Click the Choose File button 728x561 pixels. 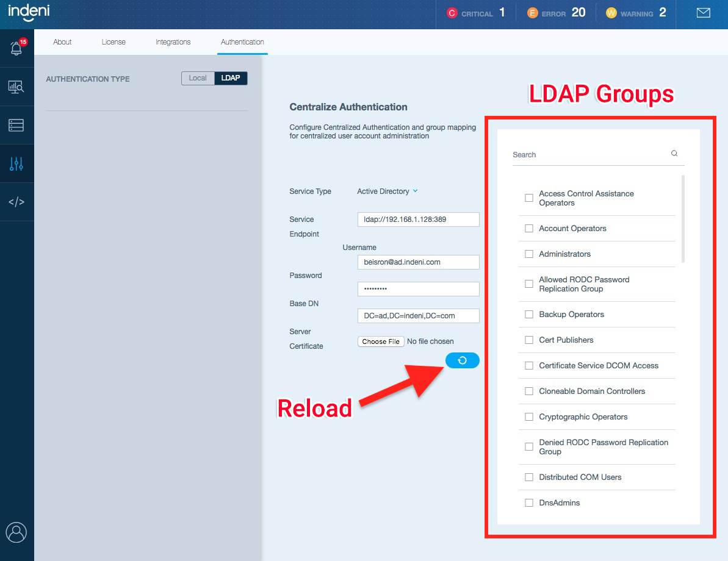[x=381, y=341]
